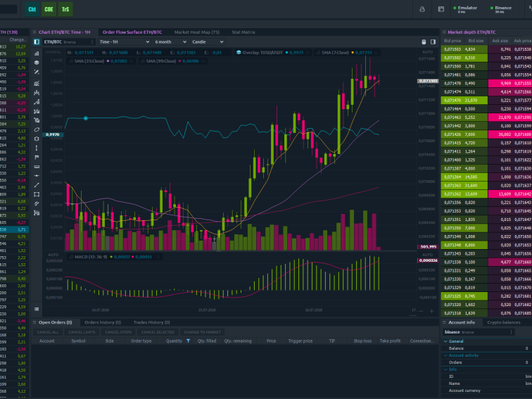Screen dimensions: 532x399
Task: Open the Crypto balances tab
Action: [x=504, y=322]
